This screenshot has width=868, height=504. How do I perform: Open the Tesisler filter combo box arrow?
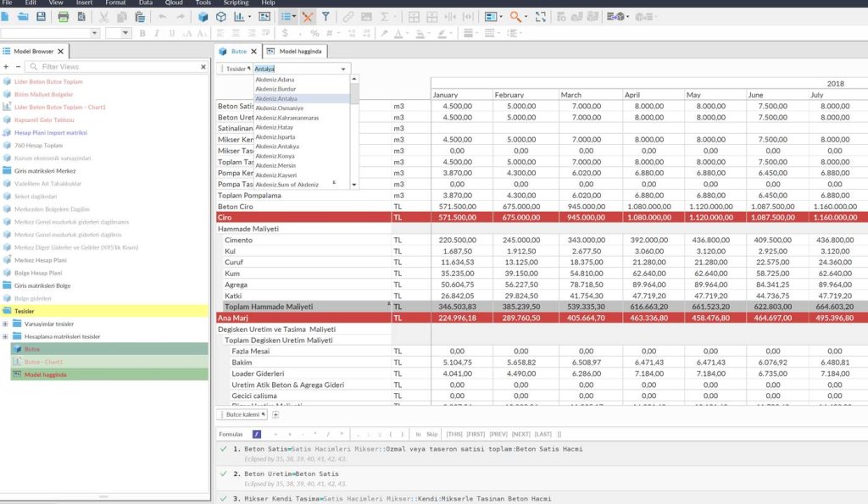tap(343, 69)
